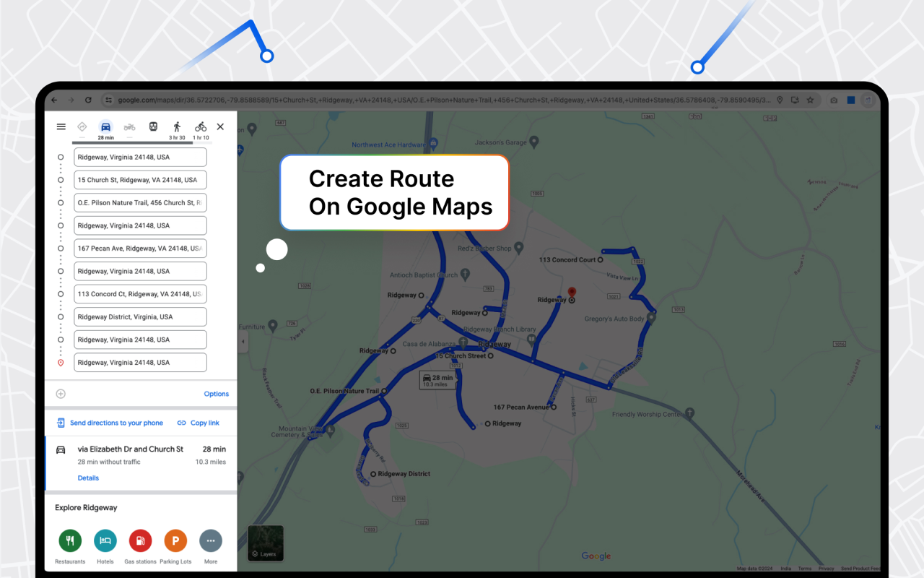Explore Parking Lots in Ridgeway
924x578 pixels.
coord(175,546)
